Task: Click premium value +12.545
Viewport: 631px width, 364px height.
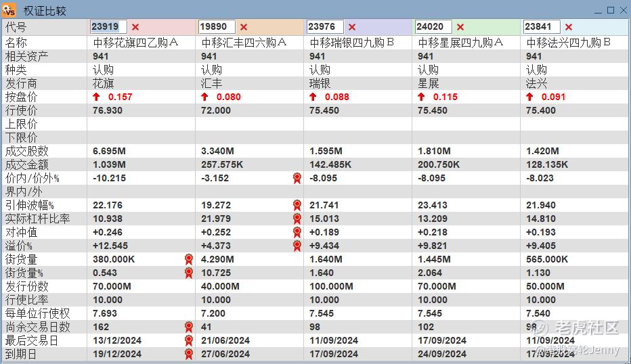Action: point(110,246)
